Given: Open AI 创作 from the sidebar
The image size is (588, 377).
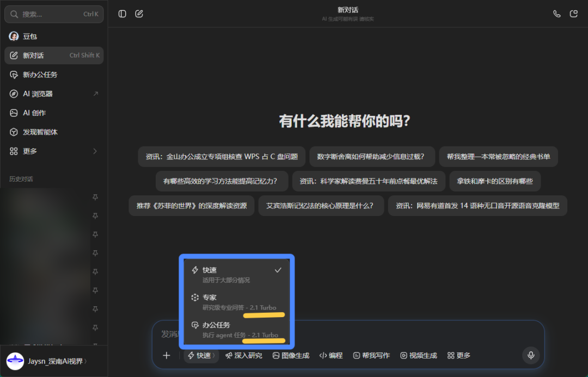Looking at the screenshot, I should pos(54,113).
